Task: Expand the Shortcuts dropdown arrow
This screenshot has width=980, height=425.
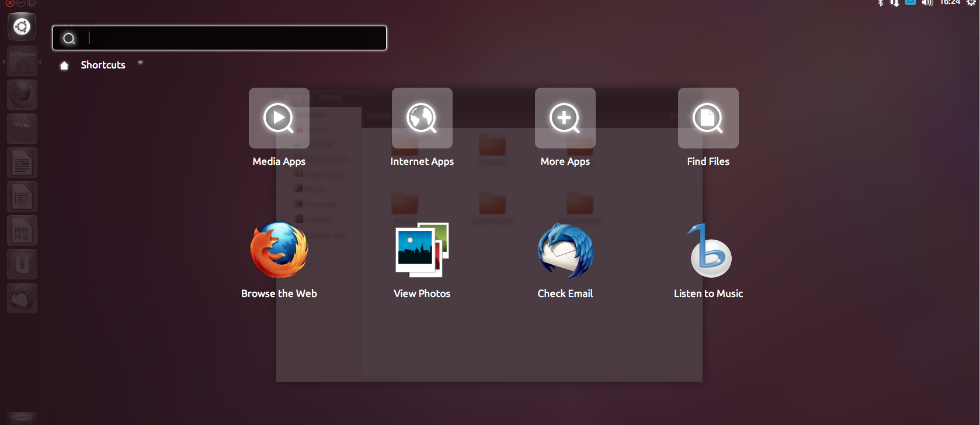Action: click(140, 63)
